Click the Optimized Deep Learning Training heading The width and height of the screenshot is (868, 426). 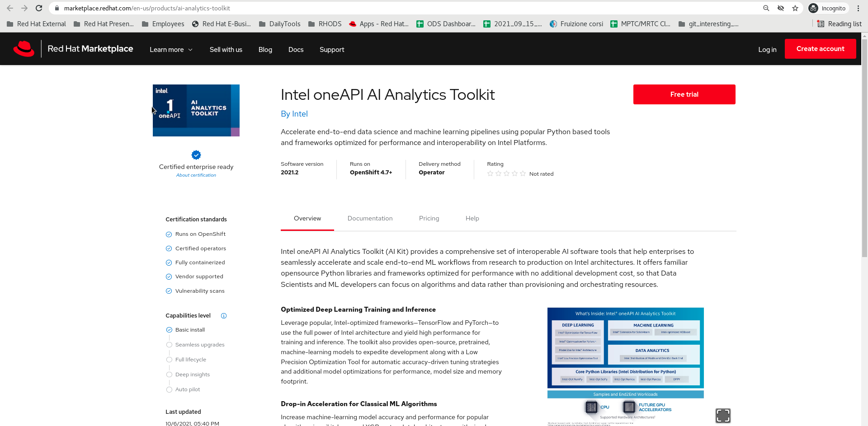pyautogui.click(x=359, y=309)
